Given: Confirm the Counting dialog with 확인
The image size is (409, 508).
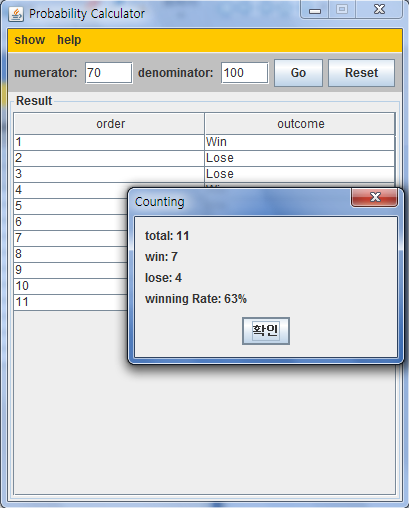Looking at the screenshot, I should (266, 331).
